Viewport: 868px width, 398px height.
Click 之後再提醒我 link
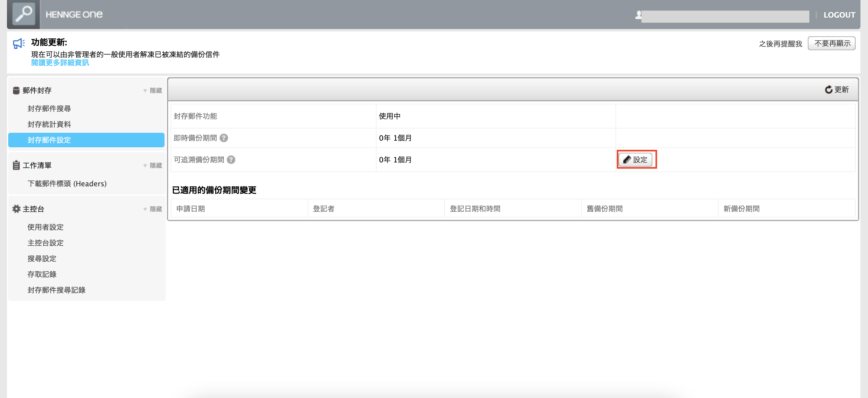tap(780, 44)
